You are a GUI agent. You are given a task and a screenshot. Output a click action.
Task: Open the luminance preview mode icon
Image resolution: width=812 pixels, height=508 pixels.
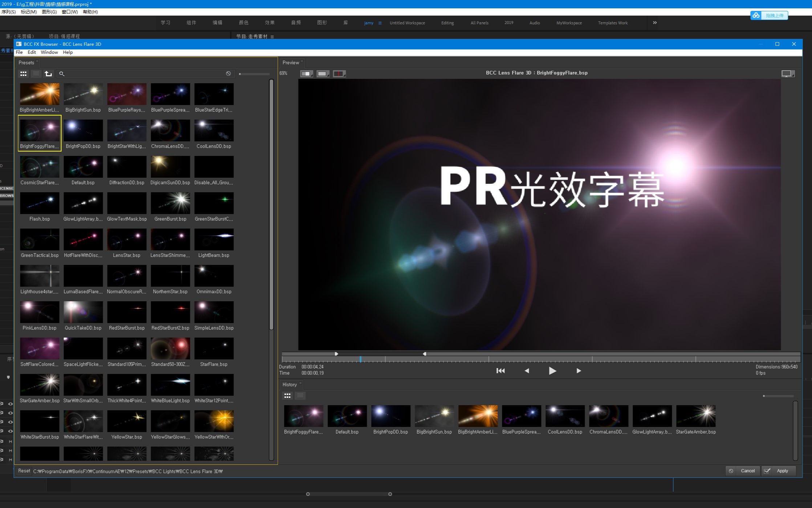point(306,73)
